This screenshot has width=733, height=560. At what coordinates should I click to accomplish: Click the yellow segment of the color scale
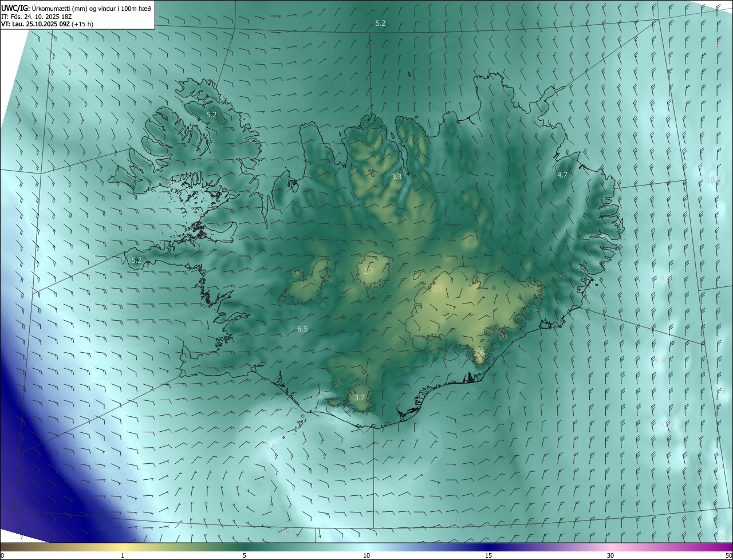pos(123,547)
